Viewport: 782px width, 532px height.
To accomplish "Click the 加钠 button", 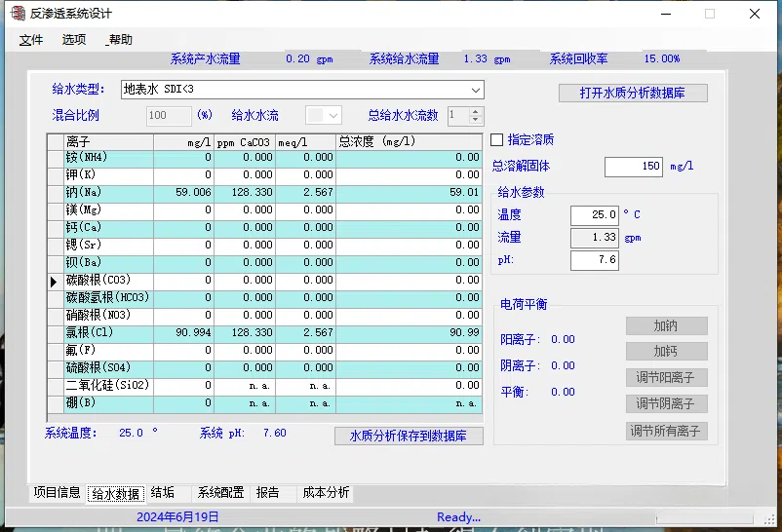I will (666, 326).
